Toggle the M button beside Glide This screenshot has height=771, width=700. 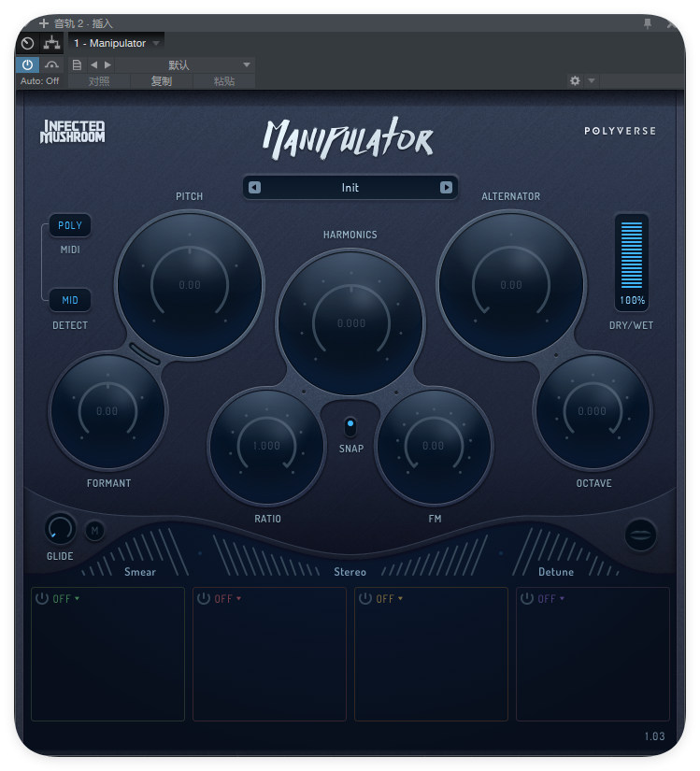tap(95, 531)
